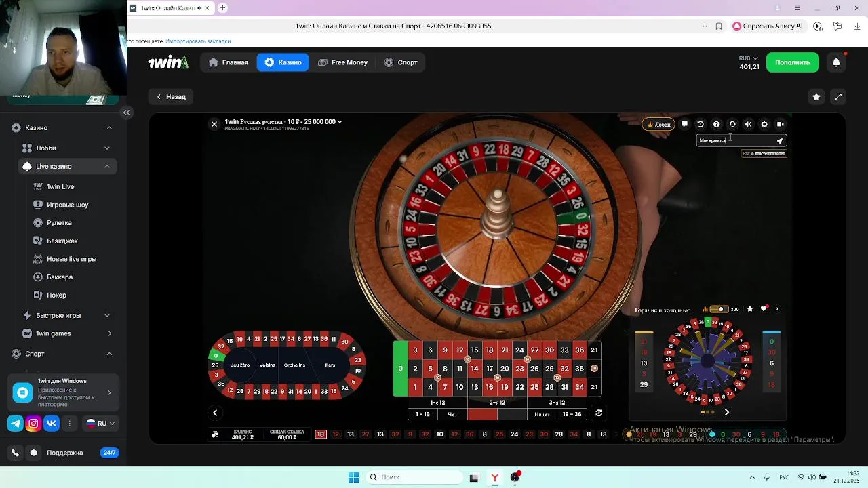Enter fullscreen mode for the game
This screenshot has width=868, height=488.
(838, 97)
